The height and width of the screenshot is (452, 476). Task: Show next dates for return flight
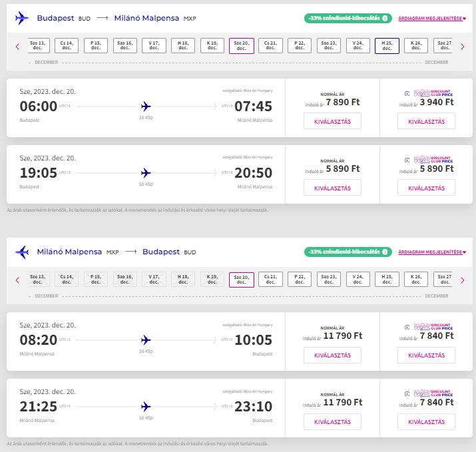tap(462, 280)
